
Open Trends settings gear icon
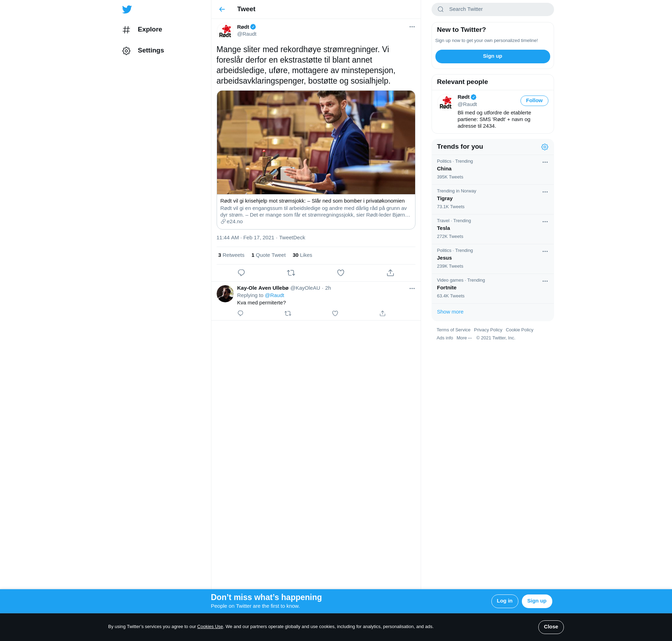pos(545,147)
